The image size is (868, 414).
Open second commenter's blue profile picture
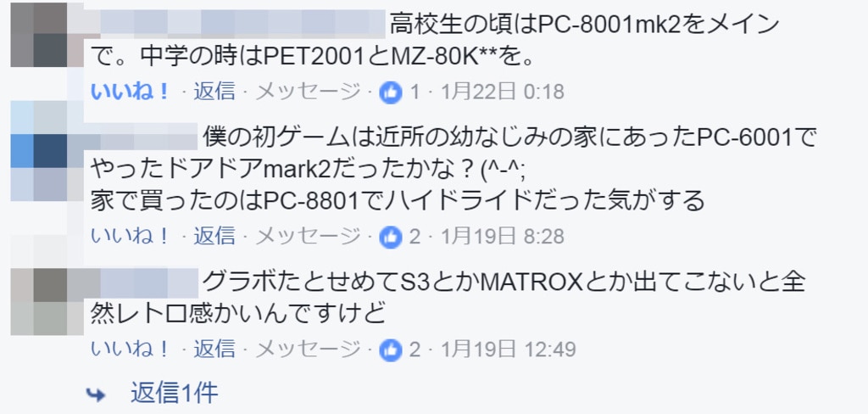[47, 151]
